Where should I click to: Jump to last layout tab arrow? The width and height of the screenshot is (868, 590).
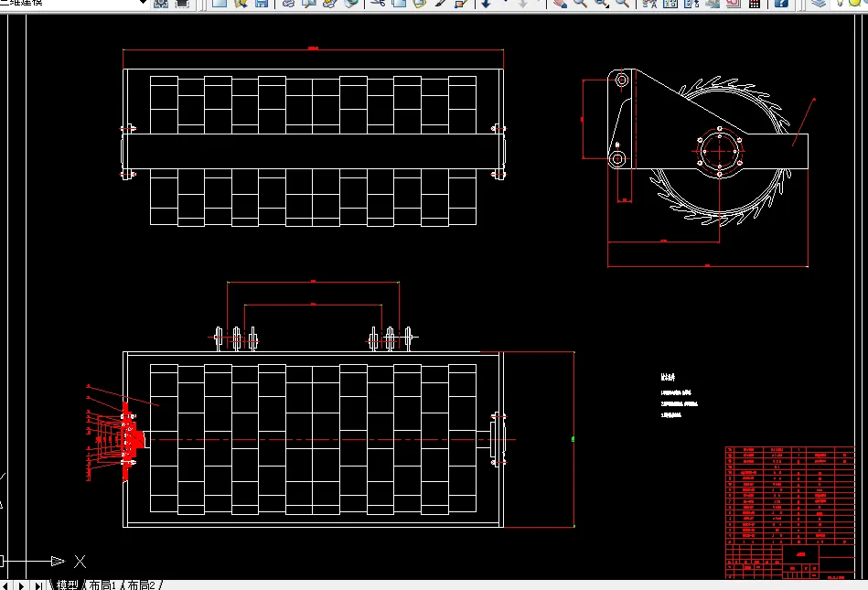[x=38, y=585]
